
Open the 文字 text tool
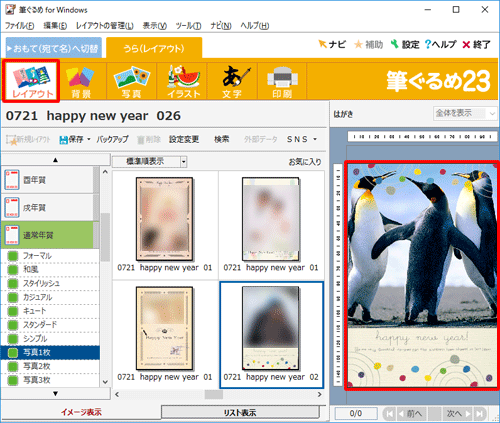[233, 82]
